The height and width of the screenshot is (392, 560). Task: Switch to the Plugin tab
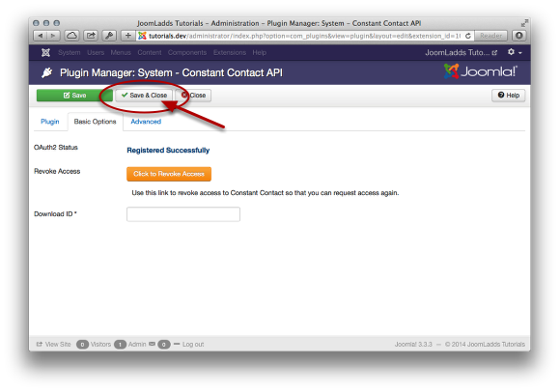[50, 122]
